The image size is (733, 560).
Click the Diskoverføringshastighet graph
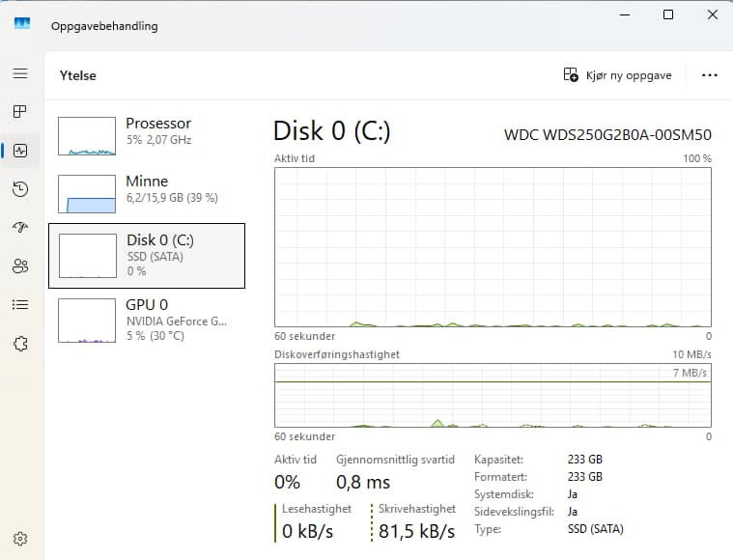pyautogui.click(x=493, y=396)
